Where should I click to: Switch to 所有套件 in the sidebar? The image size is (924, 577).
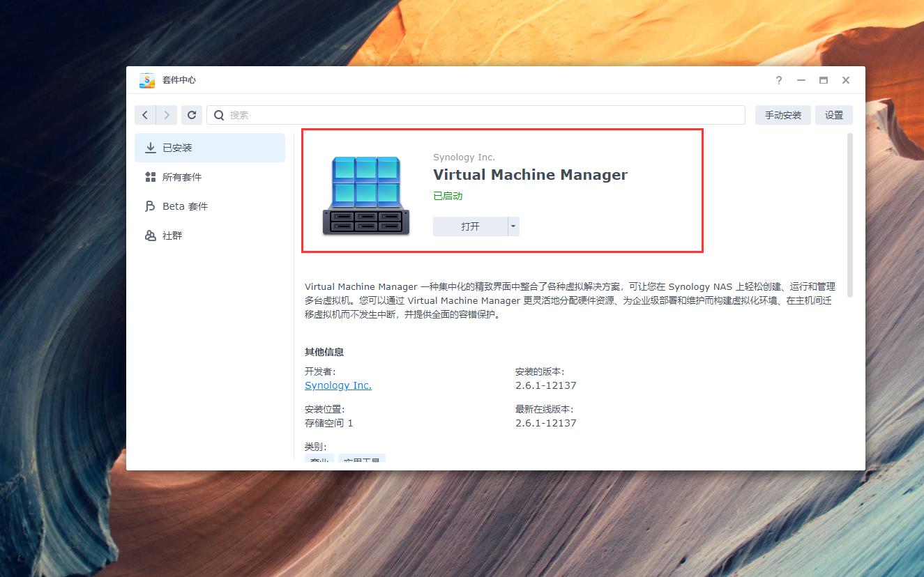click(x=210, y=177)
